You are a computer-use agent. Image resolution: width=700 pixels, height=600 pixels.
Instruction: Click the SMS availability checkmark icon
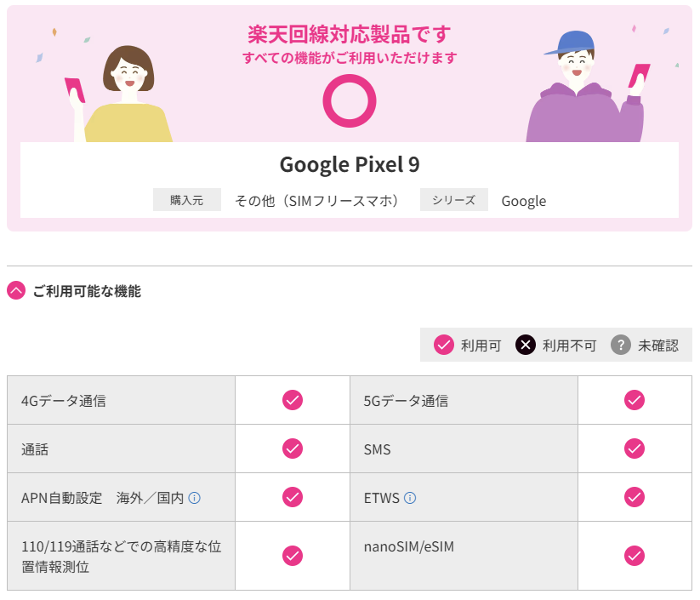coord(635,449)
